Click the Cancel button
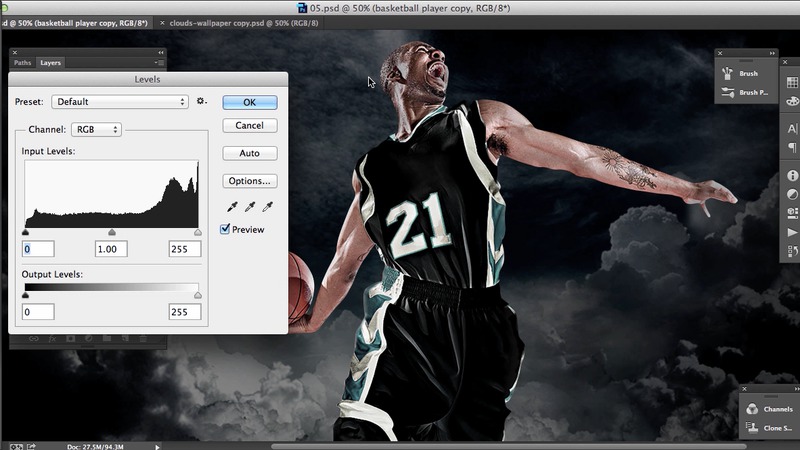This screenshot has height=450, width=800. point(249,126)
